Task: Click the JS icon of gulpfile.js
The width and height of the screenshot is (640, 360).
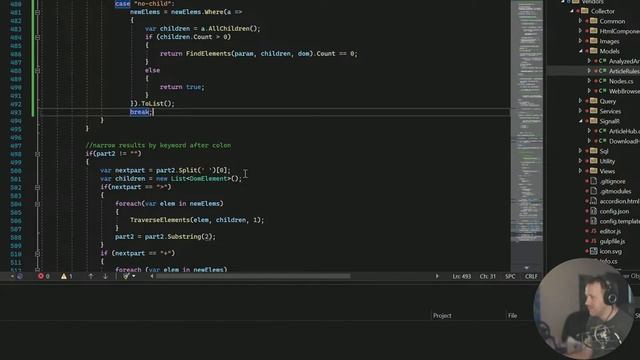Action: [x=593, y=241]
